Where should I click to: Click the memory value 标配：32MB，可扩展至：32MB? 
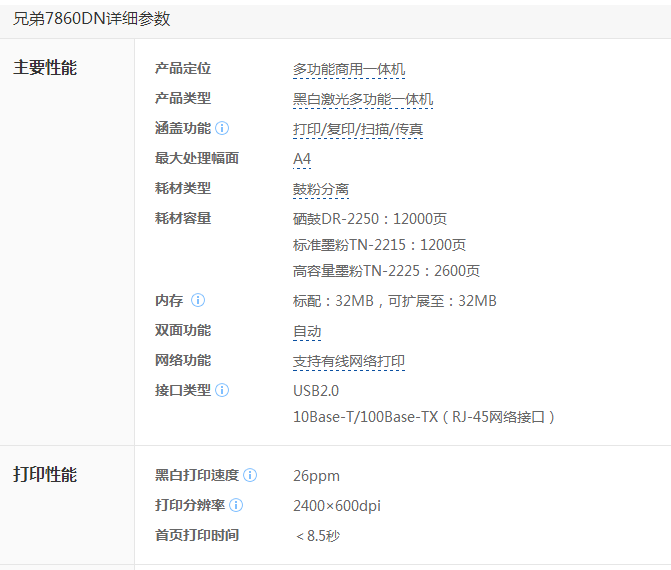pos(395,301)
